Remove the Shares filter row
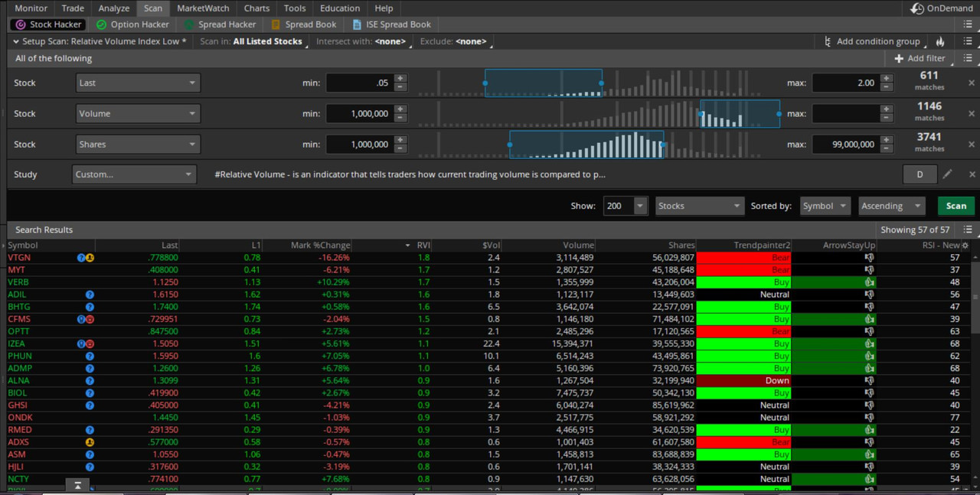 972,144
